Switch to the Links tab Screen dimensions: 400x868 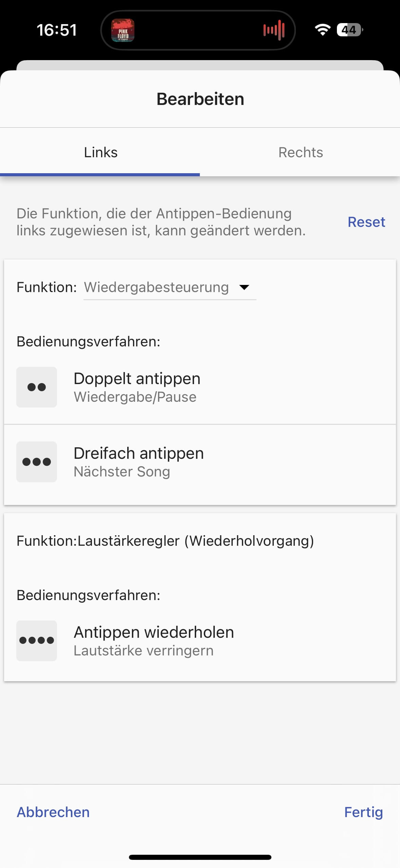[100, 152]
